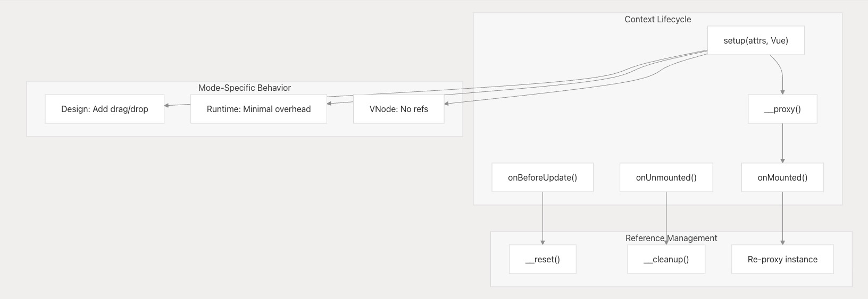The height and width of the screenshot is (299, 868).
Task: Select the arrow from onBeforeUpdate() to __reset()
Action: click(542, 217)
